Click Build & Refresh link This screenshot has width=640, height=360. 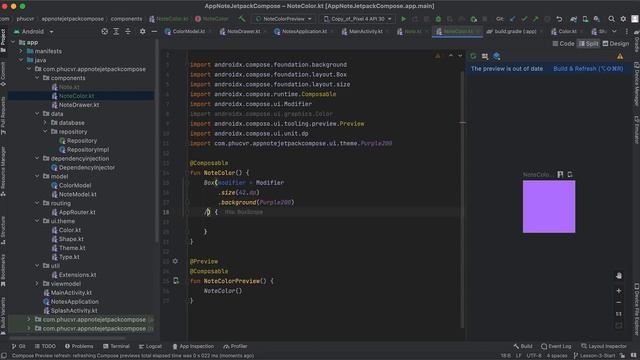tap(588, 69)
